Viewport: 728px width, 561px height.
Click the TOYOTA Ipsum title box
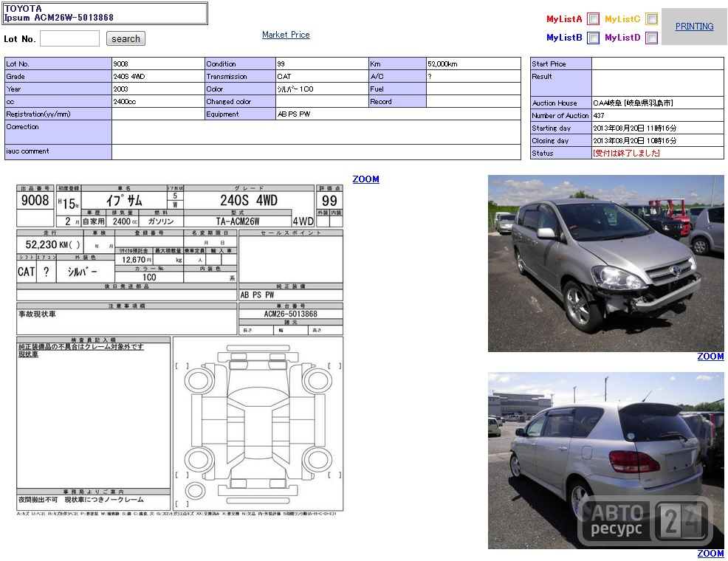105,13
